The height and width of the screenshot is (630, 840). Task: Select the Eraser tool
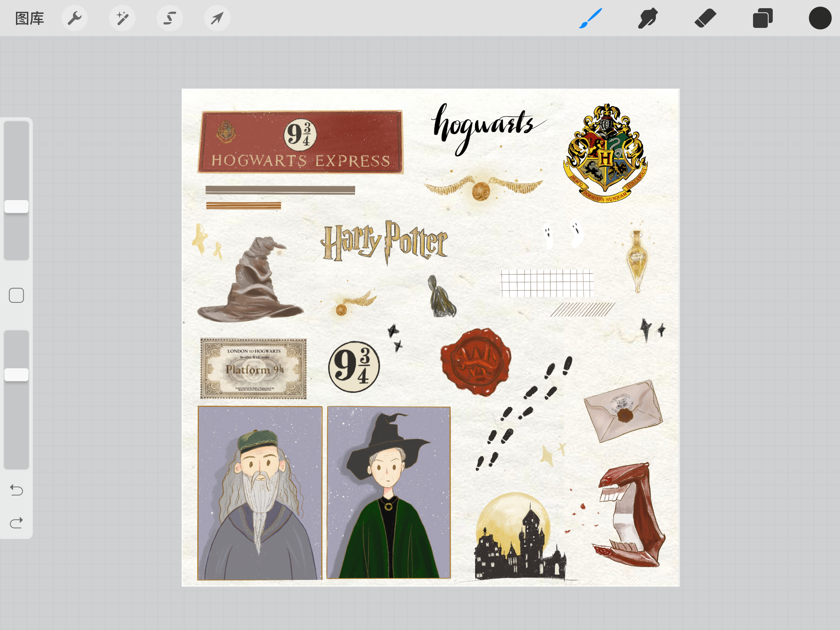705,18
